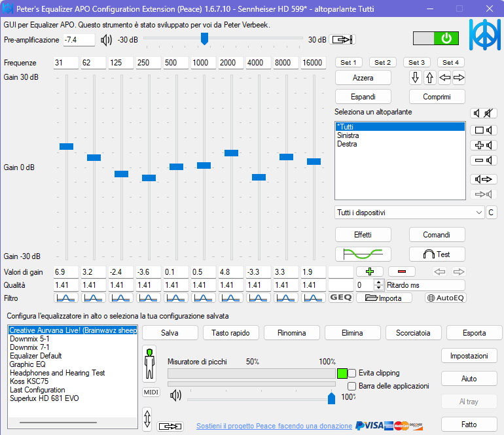Click the Esporta button
Viewport: 504px width, 435px height.
tap(475, 333)
